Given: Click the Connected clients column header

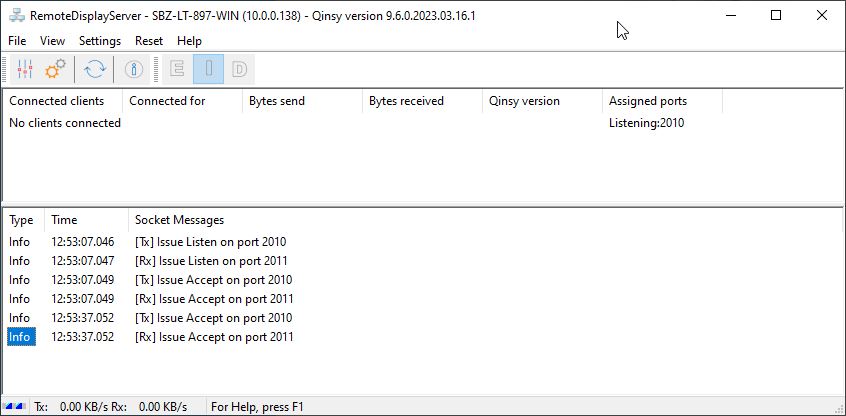Looking at the screenshot, I should [57, 101].
